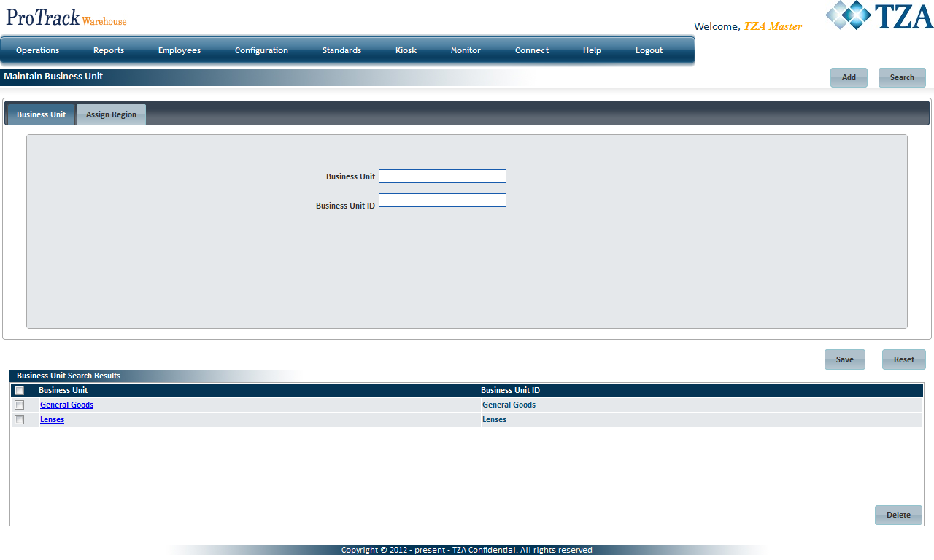Check the General Goods row checkbox
The image size is (934, 560).
coord(20,405)
